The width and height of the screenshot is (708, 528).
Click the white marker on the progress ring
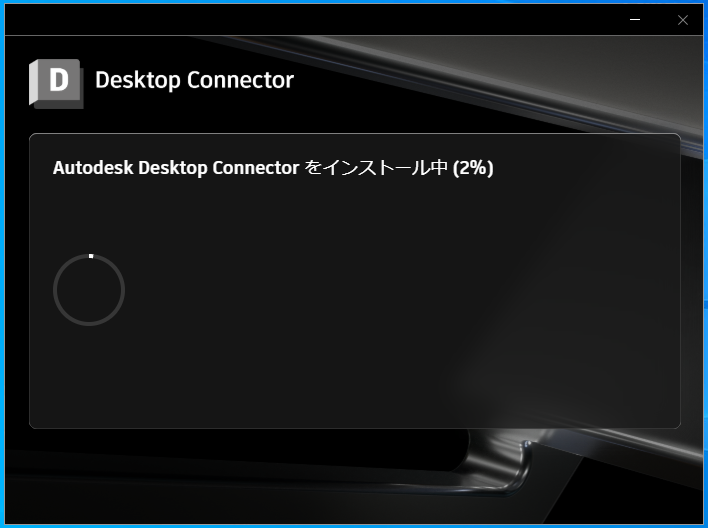click(x=91, y=256)
